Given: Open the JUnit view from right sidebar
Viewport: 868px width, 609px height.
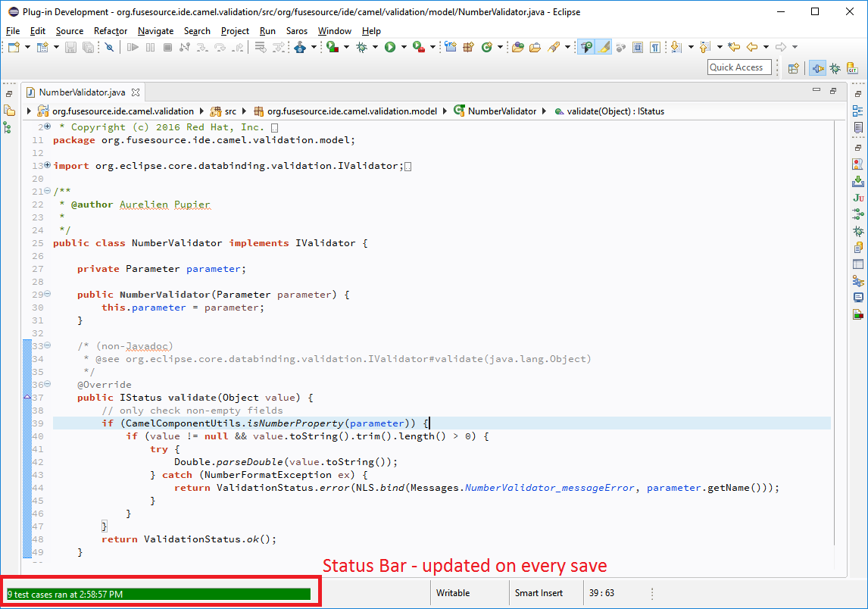Looking at the screenshot, I should coord(858,198).
